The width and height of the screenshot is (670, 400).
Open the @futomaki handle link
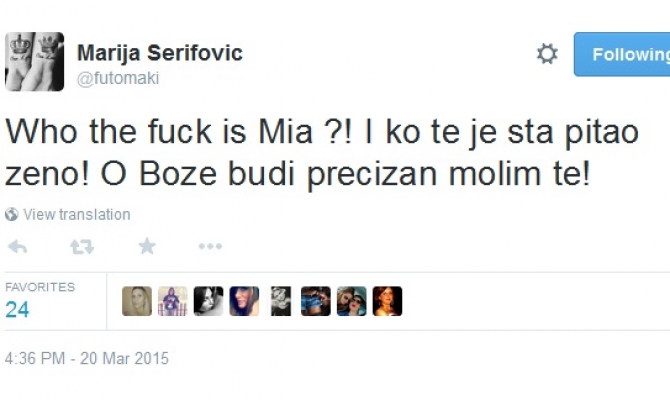pyautogui.click(x=117, y=78)
